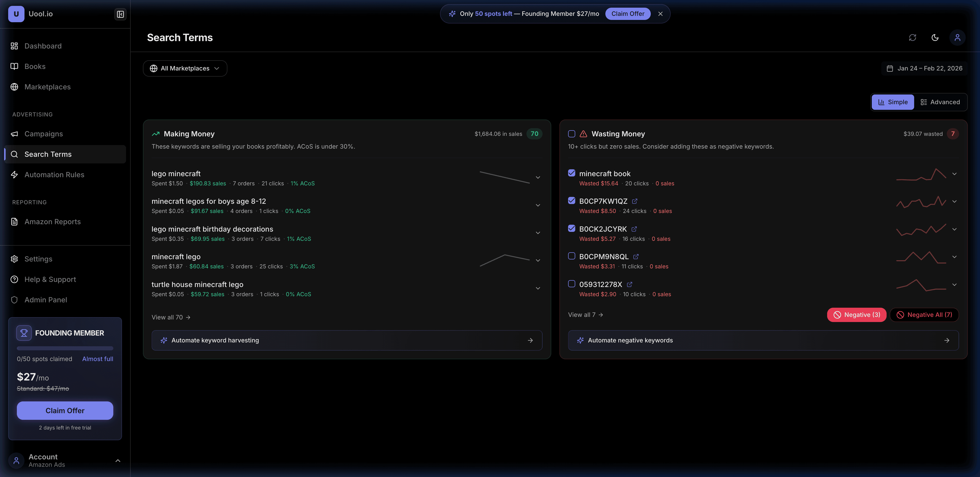Uncheck the minecraft book checkbox

(571, 173)
